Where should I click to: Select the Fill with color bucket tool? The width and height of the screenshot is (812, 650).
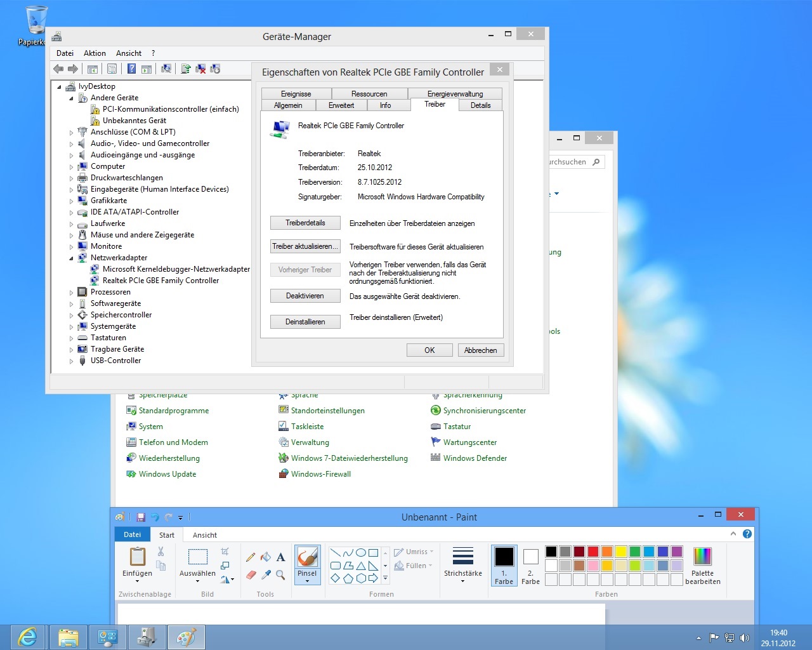click(266, 557)
